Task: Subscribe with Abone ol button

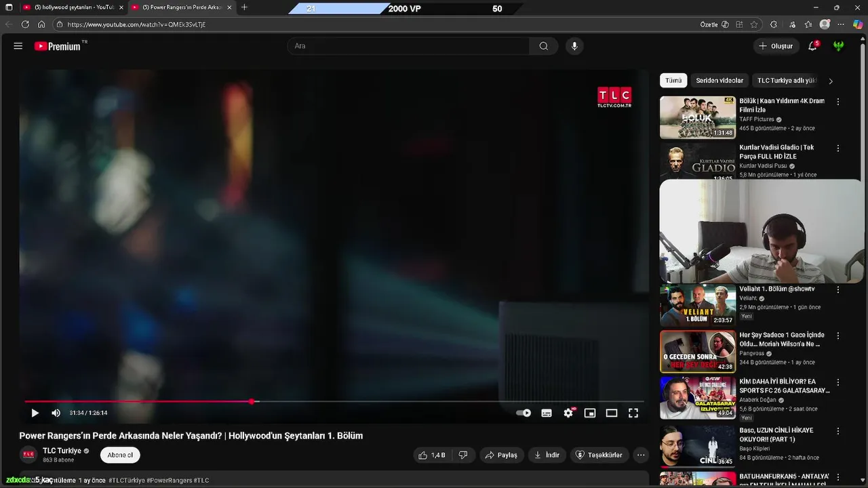Action: [x=120, y=455]
